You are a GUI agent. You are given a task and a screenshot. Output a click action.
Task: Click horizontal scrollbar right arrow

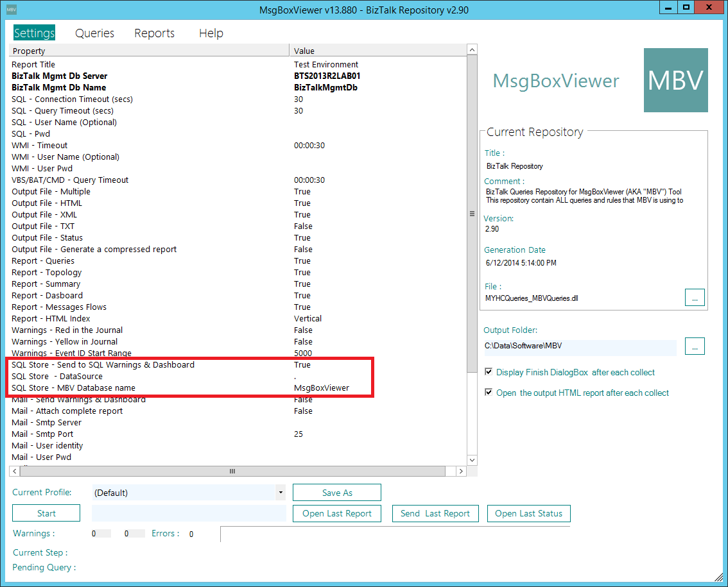tap(460, 471)
